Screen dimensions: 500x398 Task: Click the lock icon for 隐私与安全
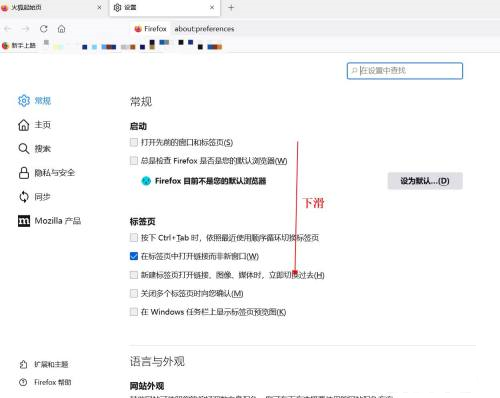tap(24, 173)
